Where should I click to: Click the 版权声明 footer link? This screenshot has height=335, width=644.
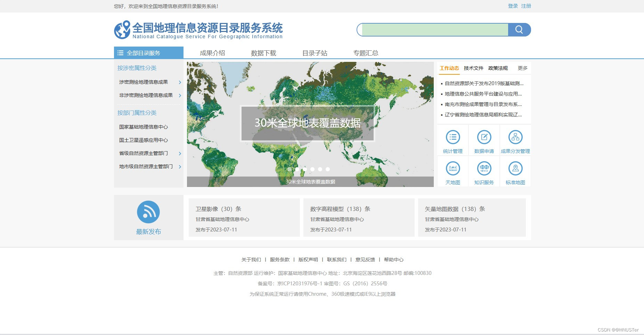click(x=308, y=260)
